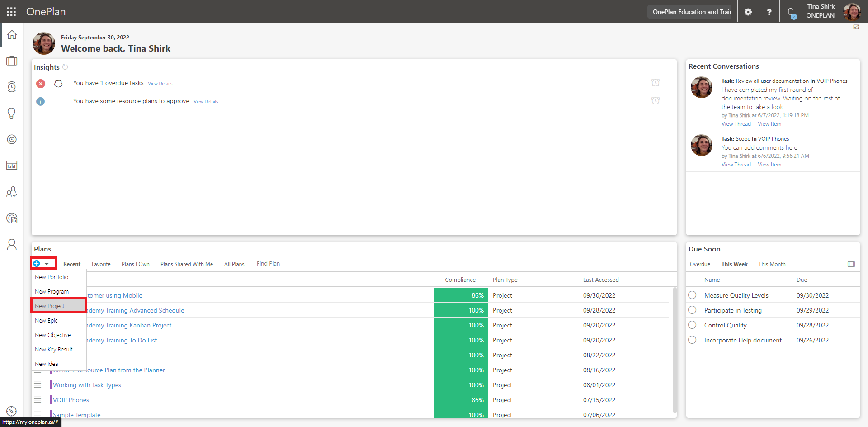Switch to the All Plans tab
868x427 pixels.
(x=234, y=264)
